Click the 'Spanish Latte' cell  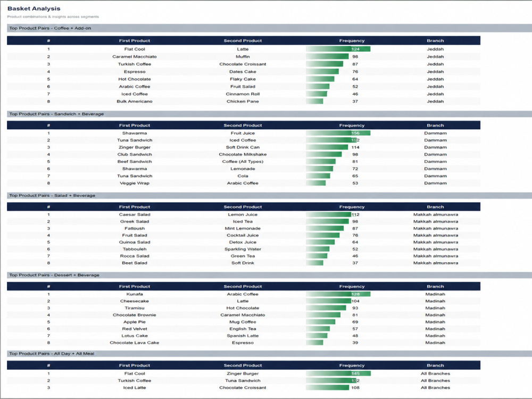[243, 336]
